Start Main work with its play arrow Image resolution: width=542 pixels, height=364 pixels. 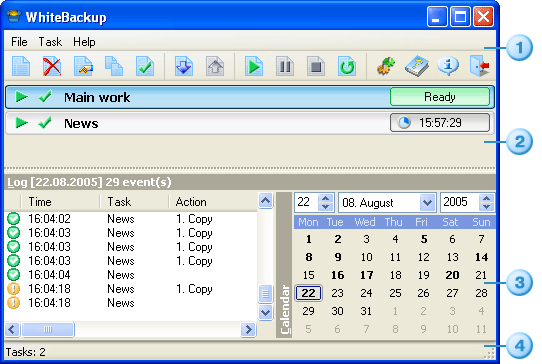pos(21,96)
